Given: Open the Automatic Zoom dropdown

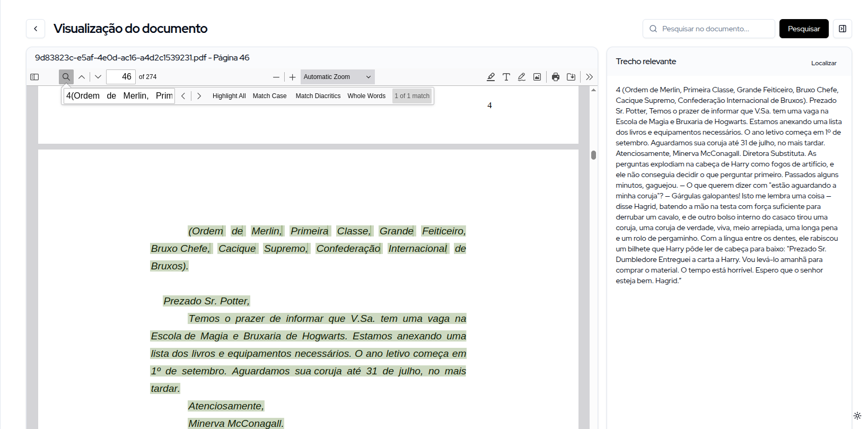Looking at the screenshot, I should pos(338,77).
